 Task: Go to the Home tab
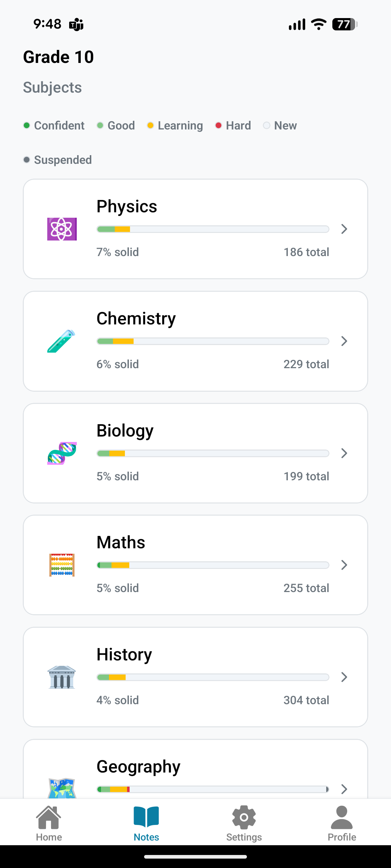pyautogui.click(x=49, y=824)
